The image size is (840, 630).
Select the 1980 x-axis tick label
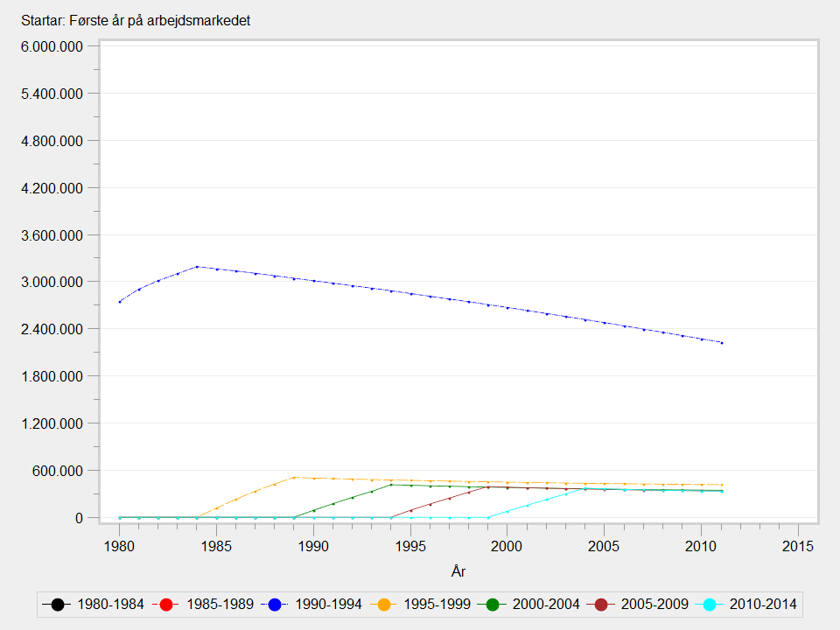pos(120,546)
